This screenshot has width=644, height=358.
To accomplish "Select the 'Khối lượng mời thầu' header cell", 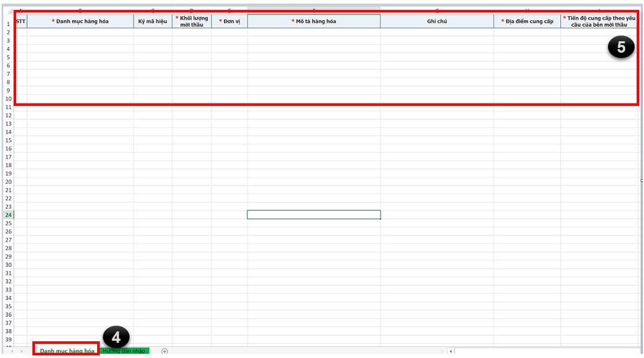I will point(192,21).
